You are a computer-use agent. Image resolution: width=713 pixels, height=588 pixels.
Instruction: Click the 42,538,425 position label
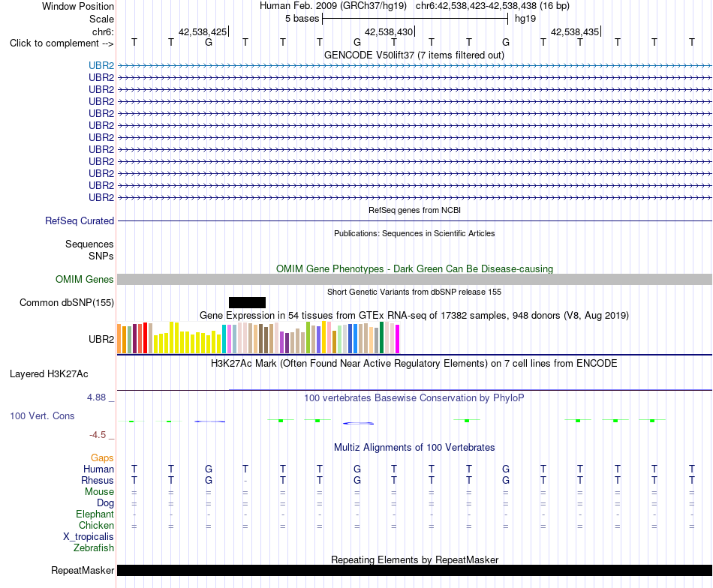pos(203,31)
